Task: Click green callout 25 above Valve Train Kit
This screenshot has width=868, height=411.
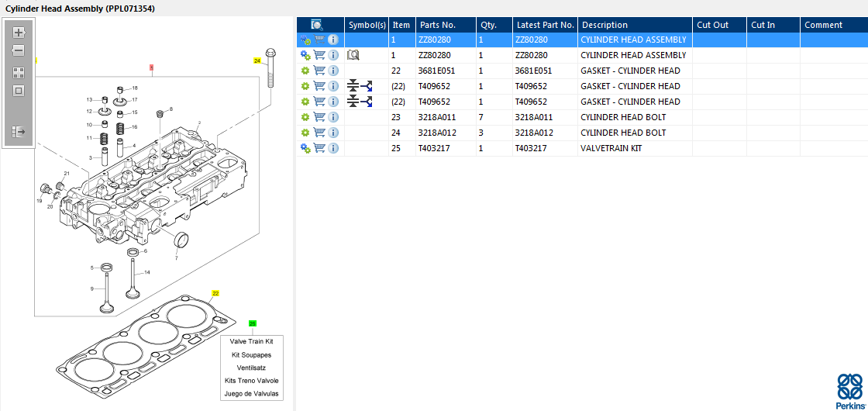Action: point(253,323)
